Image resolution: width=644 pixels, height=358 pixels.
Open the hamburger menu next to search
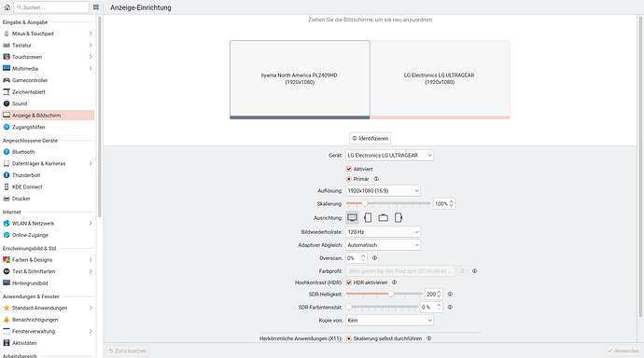pos(96,7)
